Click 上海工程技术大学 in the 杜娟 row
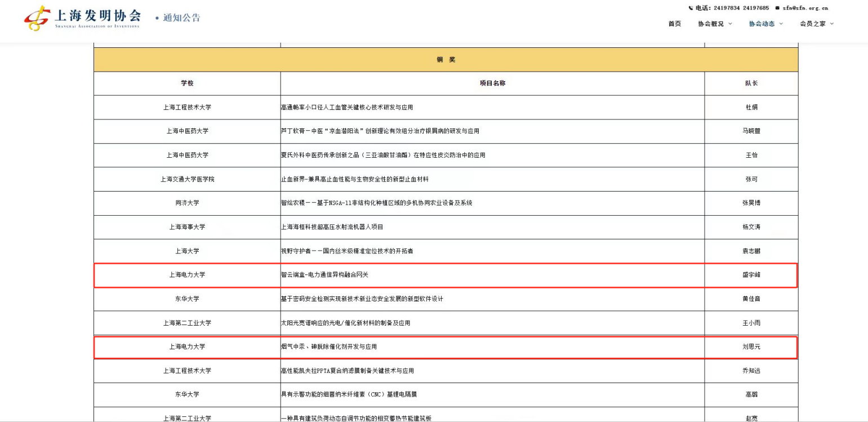Screen dimensions: 868x422 tap(188, 107)
